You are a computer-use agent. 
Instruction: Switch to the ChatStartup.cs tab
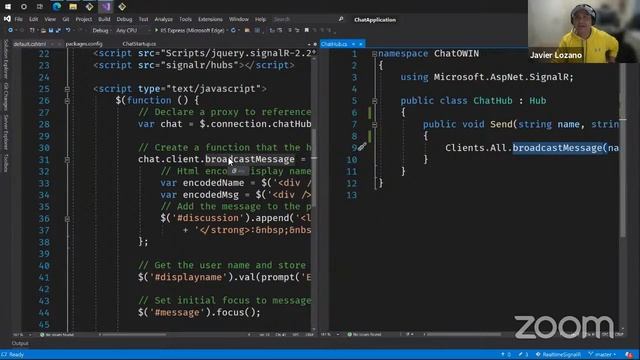point(139,44)
